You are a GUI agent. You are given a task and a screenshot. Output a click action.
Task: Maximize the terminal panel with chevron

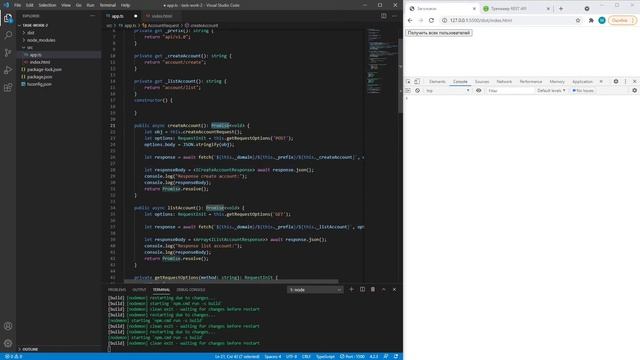point(384,289)
